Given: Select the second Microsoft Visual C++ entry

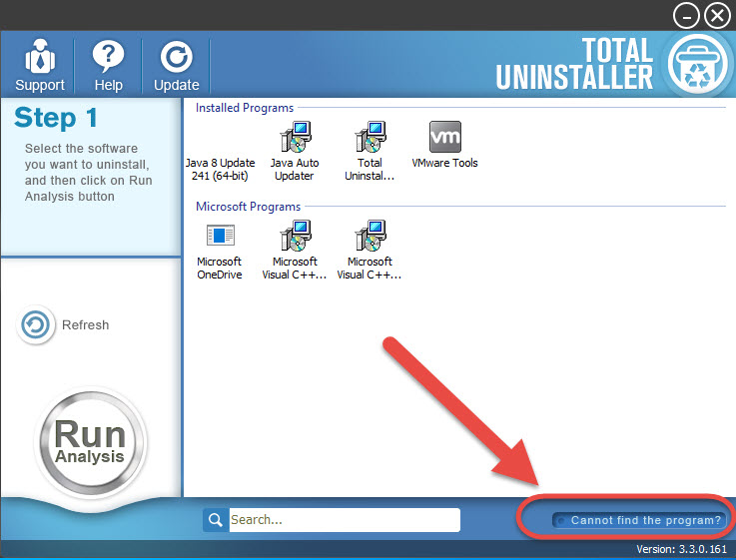Looking at the screenshot, I should pyautogui.click(x=369, y=251).
